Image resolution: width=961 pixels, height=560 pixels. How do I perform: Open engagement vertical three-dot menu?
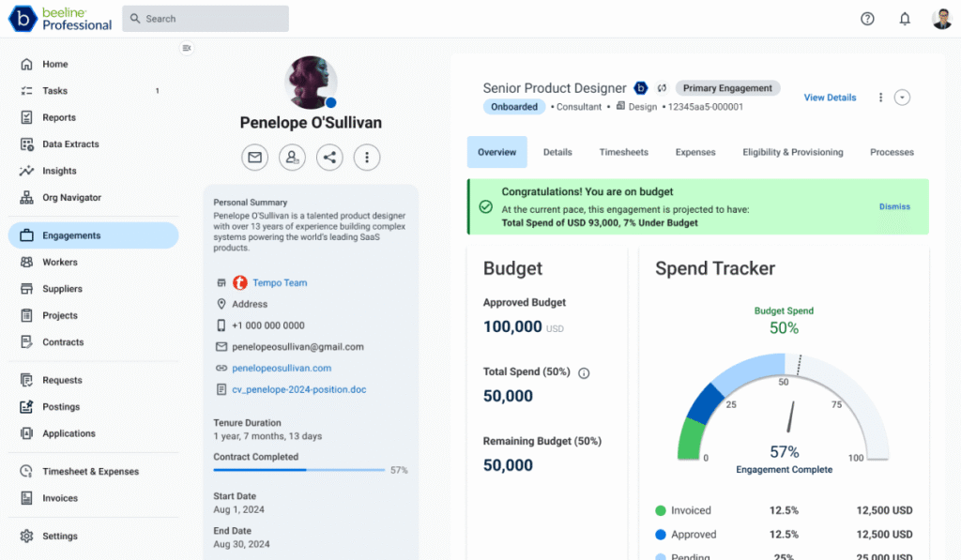coord(880,98)
